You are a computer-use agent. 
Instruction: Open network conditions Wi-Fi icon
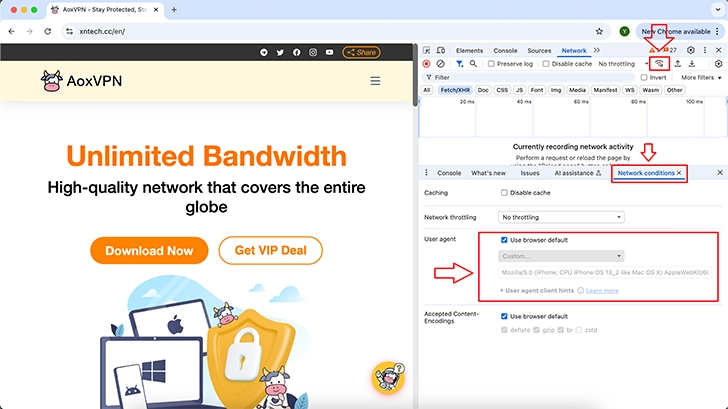tap(659, 64)
